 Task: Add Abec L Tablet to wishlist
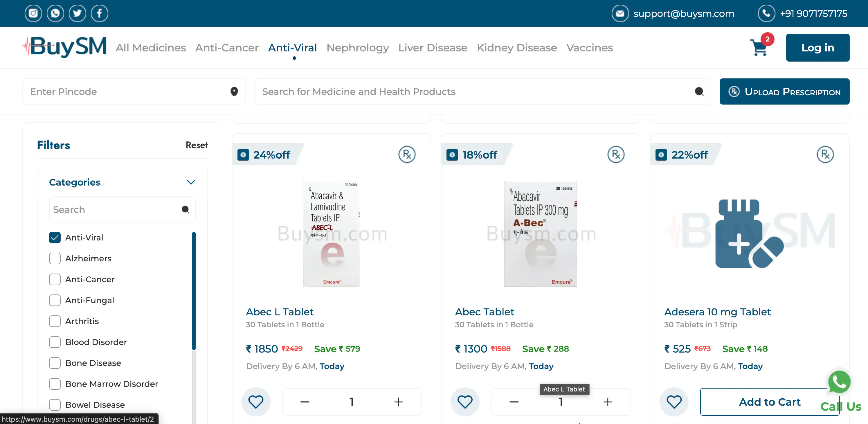(x=256, y=401)
